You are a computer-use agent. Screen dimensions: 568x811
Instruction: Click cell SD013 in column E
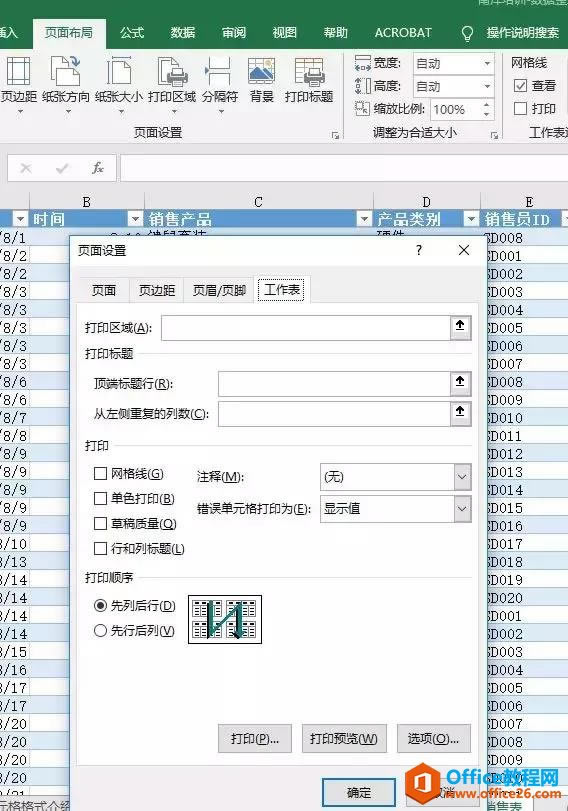(x=526, y=471)
